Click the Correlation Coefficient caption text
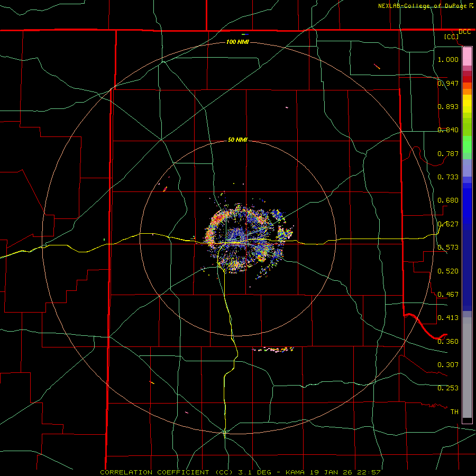The width and height of the screenshot is (476, 476). [x=240, y=472]
